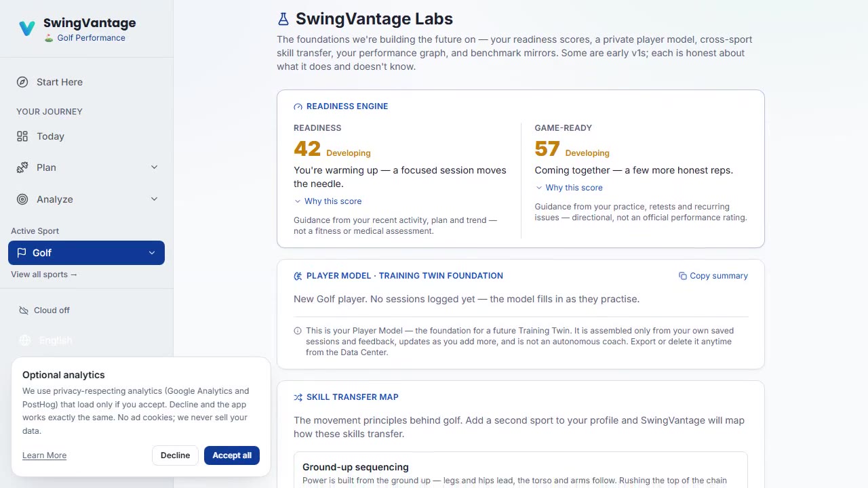Click the Golf Performance subtitle
Screen dimensions: 868x488
[91, 38]
